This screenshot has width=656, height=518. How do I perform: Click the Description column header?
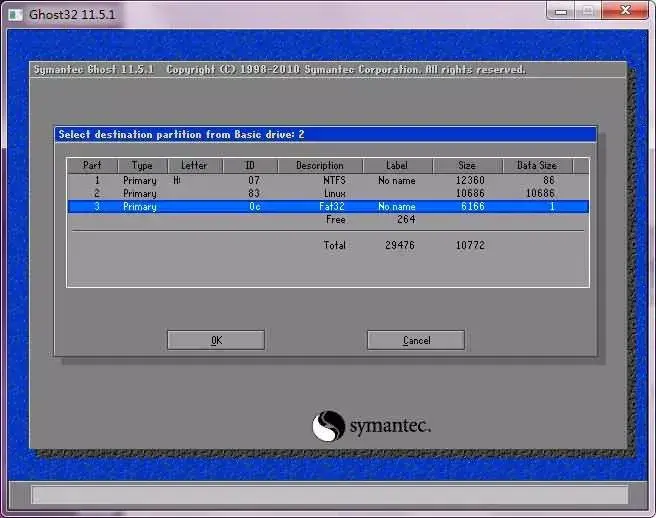click(x=320, y=166)
